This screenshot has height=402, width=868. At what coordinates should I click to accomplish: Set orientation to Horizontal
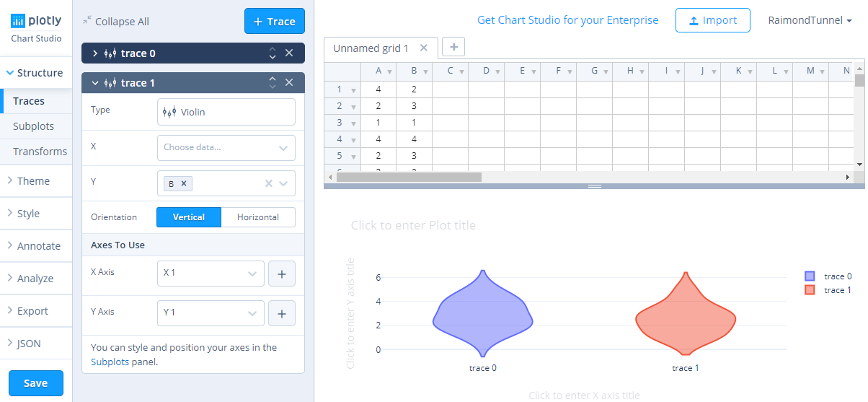(258, 217)
